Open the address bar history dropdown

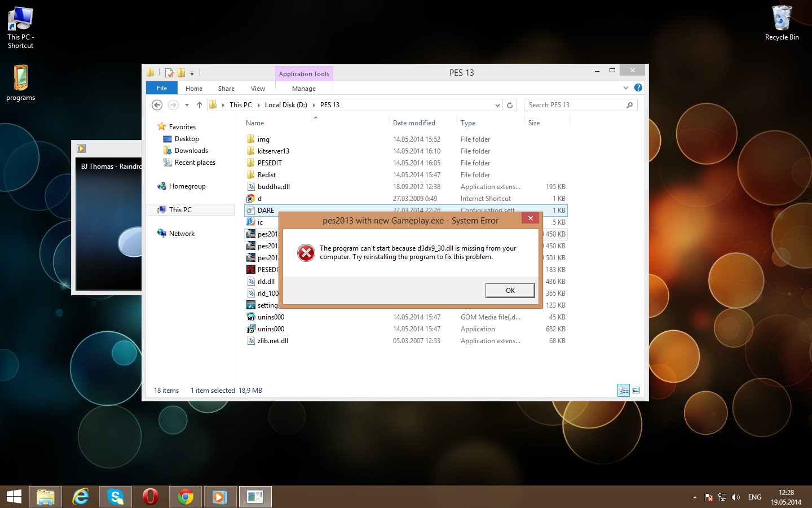point(497,105)
